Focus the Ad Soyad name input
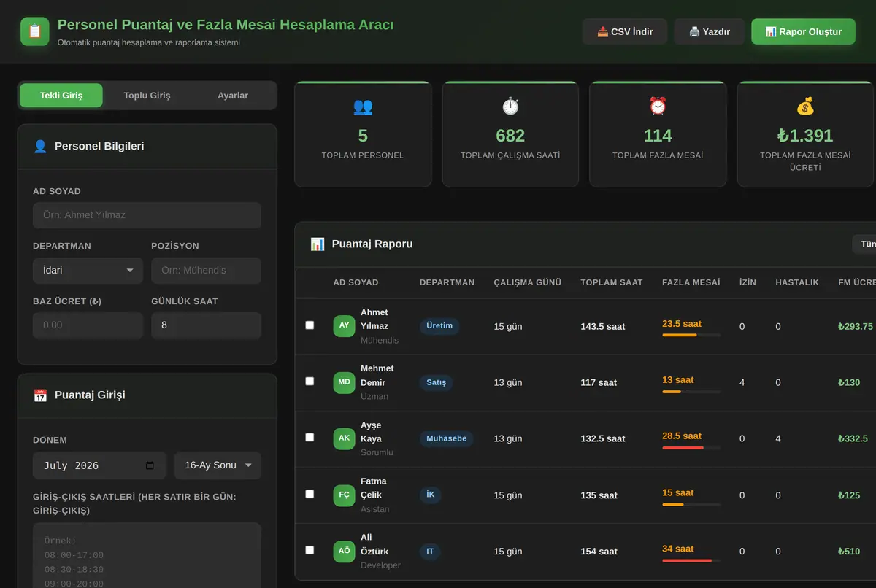 [x=147, y=215]
